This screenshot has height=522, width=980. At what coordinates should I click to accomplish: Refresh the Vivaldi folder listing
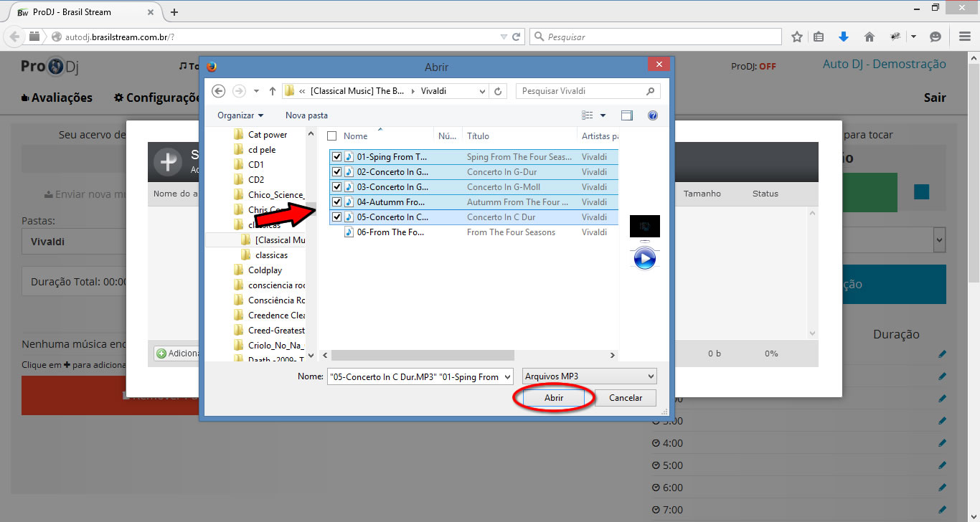tap(499, 91)
